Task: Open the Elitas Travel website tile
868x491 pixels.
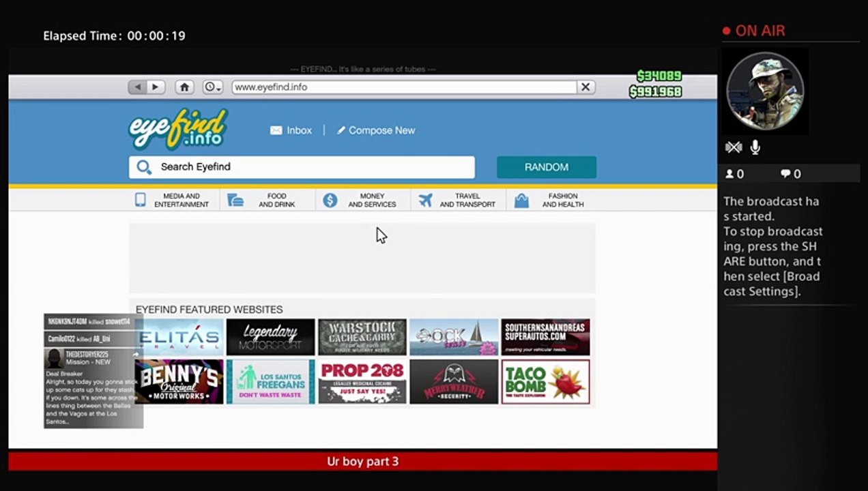Action: point(179,337)
